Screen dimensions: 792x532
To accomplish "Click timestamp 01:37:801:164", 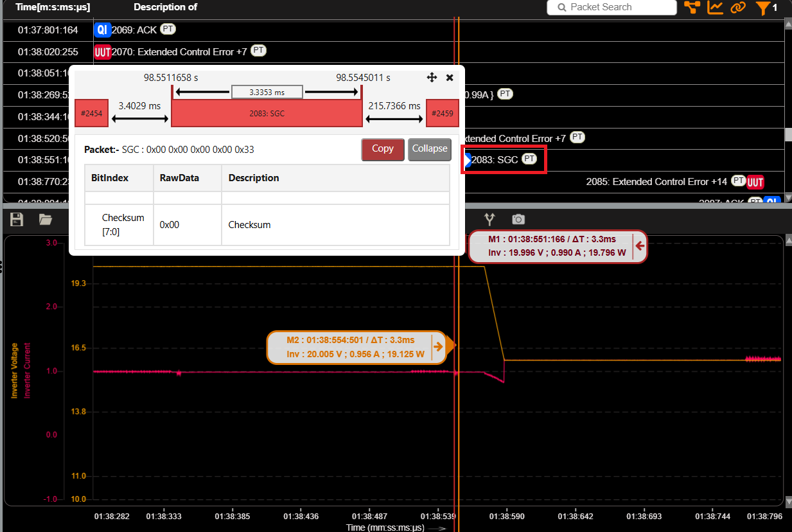I will pos(48,30).
